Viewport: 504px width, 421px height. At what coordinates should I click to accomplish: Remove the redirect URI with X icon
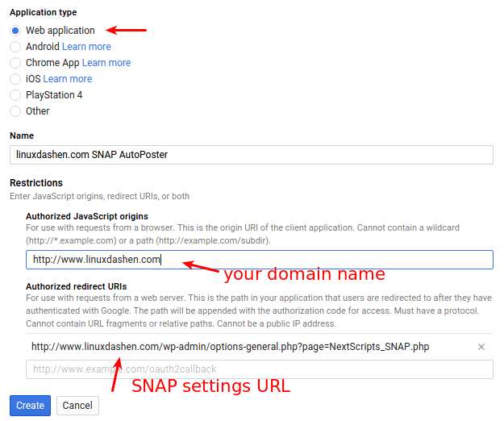(x=481, y=347)
